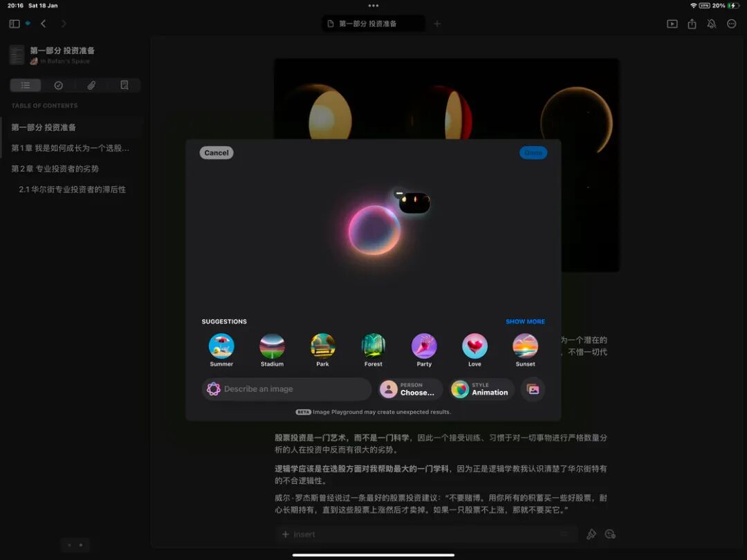Open the more options ellipsis menu
This screenshot has height=560, width=747.
(x=732, y=24)
